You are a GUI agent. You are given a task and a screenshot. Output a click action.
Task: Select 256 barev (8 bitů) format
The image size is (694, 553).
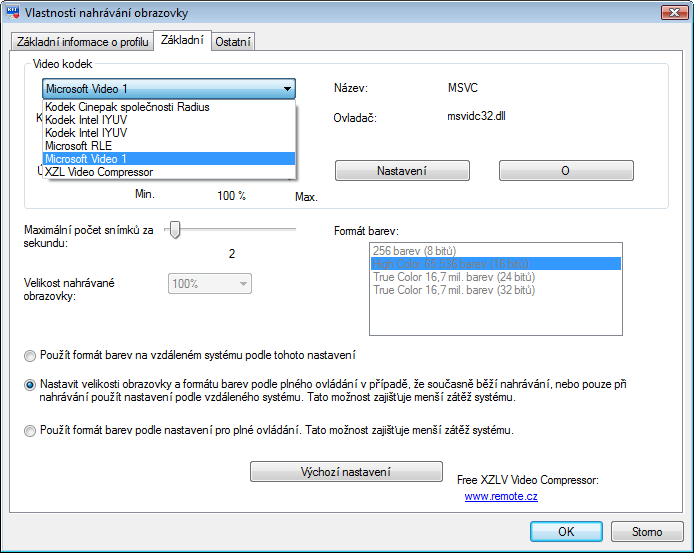[496, 251]
